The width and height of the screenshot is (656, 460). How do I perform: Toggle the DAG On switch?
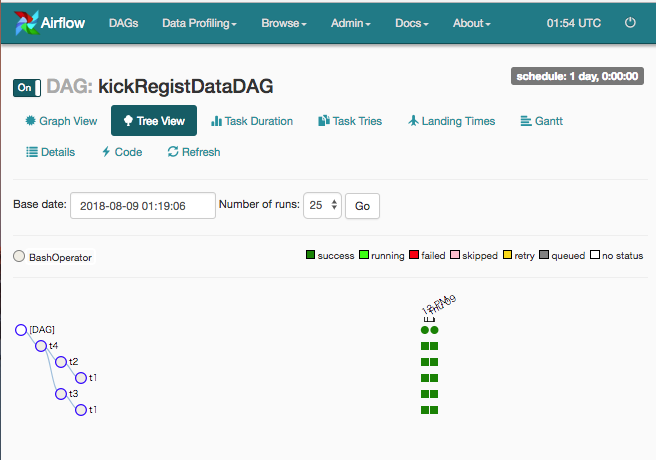[x=26, y=88]
